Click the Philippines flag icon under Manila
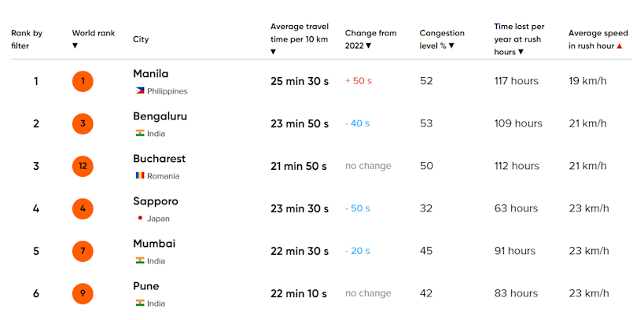 [x=140, y=90]
